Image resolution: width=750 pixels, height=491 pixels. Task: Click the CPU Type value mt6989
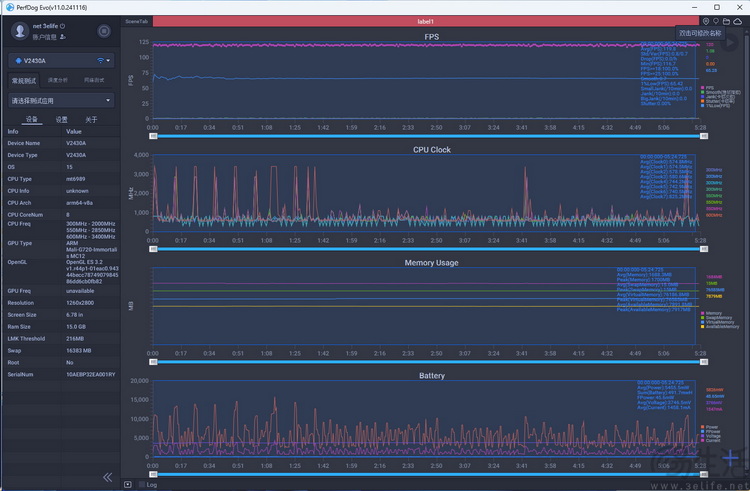(76, 179)
